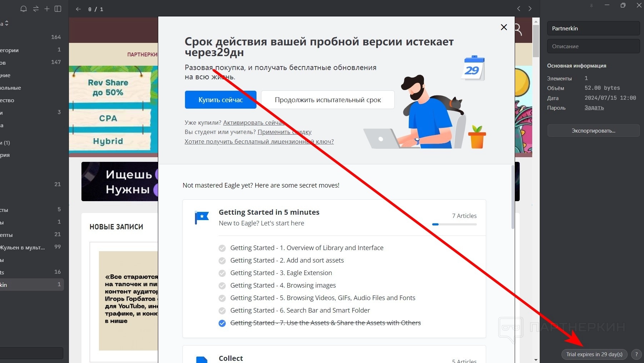Go to the previous item chevron
The height and width of the screenshot is (363, 644).
(x=519, y=9)
